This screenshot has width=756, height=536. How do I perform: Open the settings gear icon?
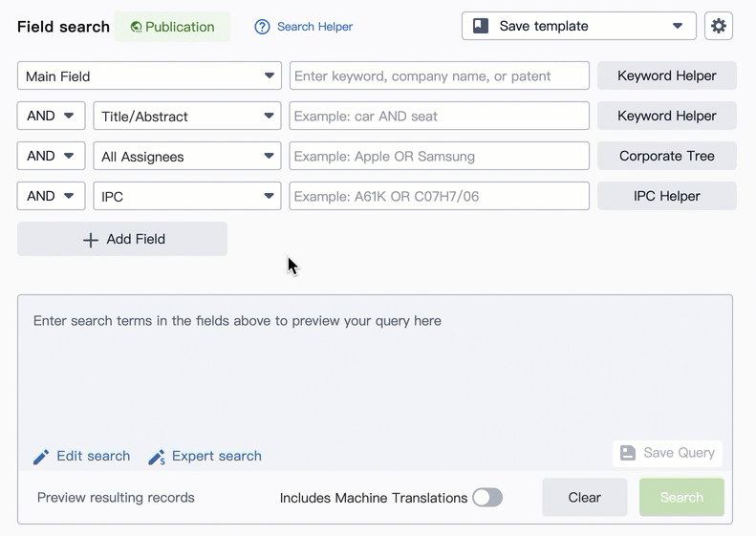coord(719,27)
